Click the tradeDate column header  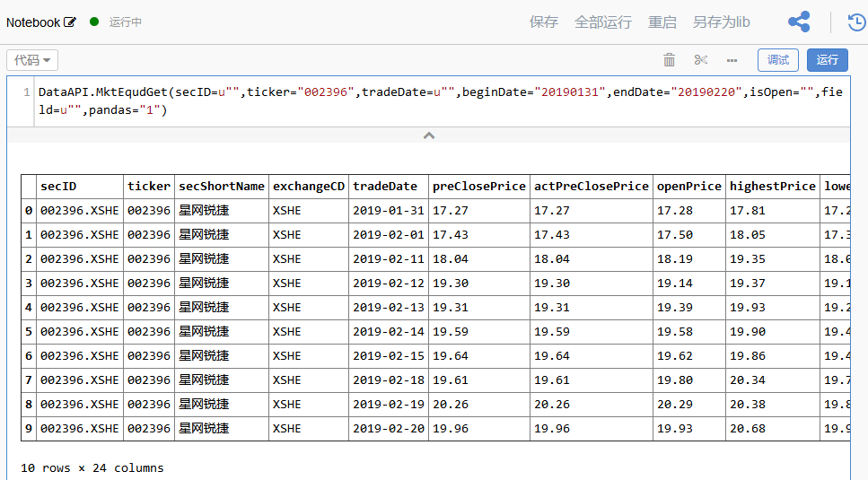[388, 187]
